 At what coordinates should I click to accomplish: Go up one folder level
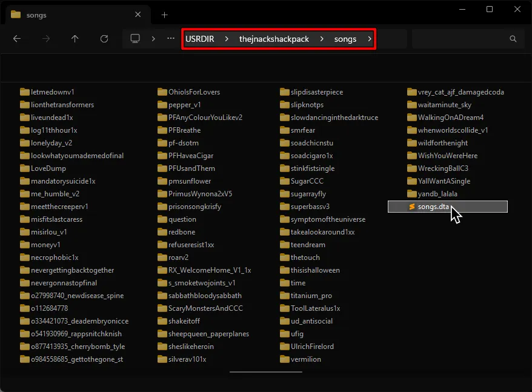pyautogui.click(x=73, y=39)
